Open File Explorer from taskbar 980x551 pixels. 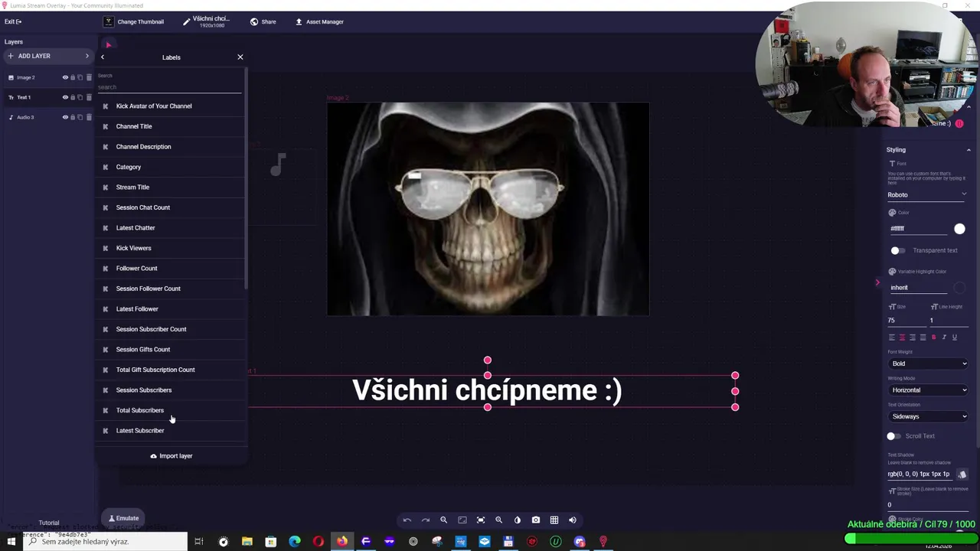247,542
